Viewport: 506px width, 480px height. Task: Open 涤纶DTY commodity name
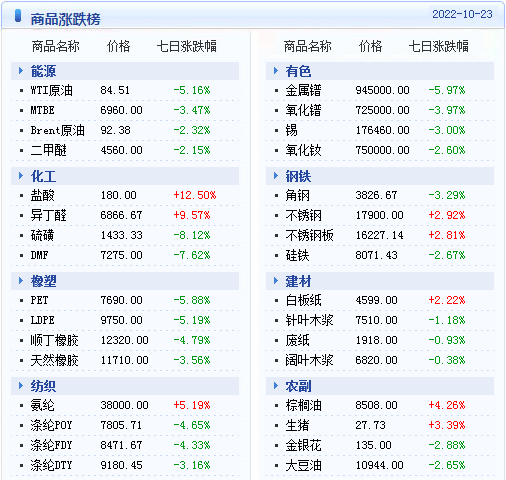[51, 465]
